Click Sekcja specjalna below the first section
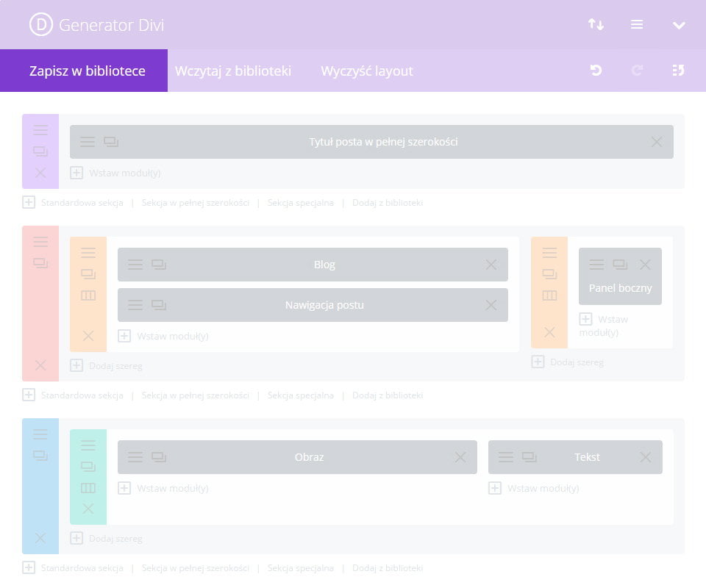This screenshot has width=706, height=588. [300, 203]
